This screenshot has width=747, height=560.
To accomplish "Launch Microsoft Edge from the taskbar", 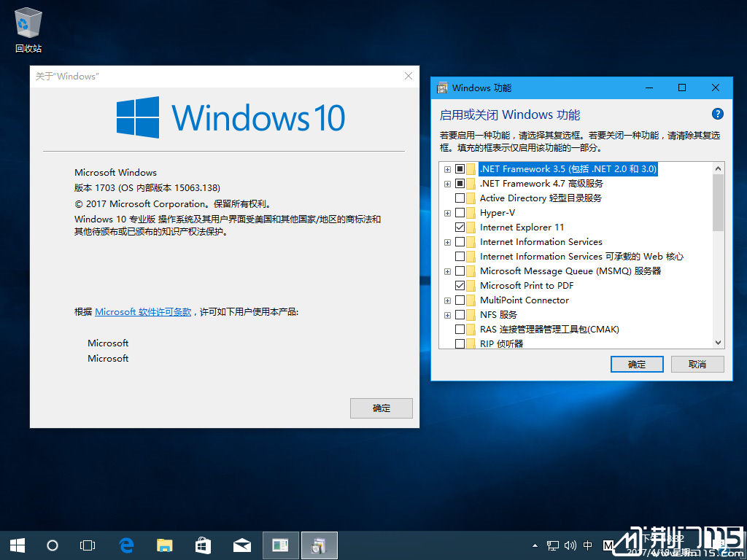I will tap(126, 545).
